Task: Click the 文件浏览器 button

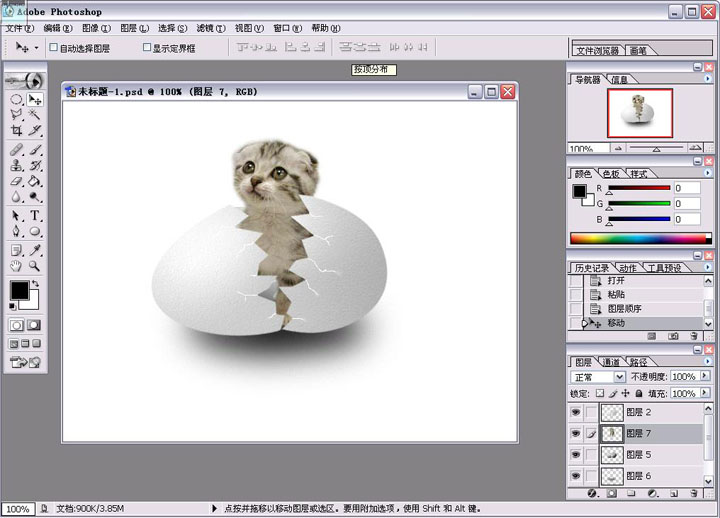Action: tap(597, 50)
